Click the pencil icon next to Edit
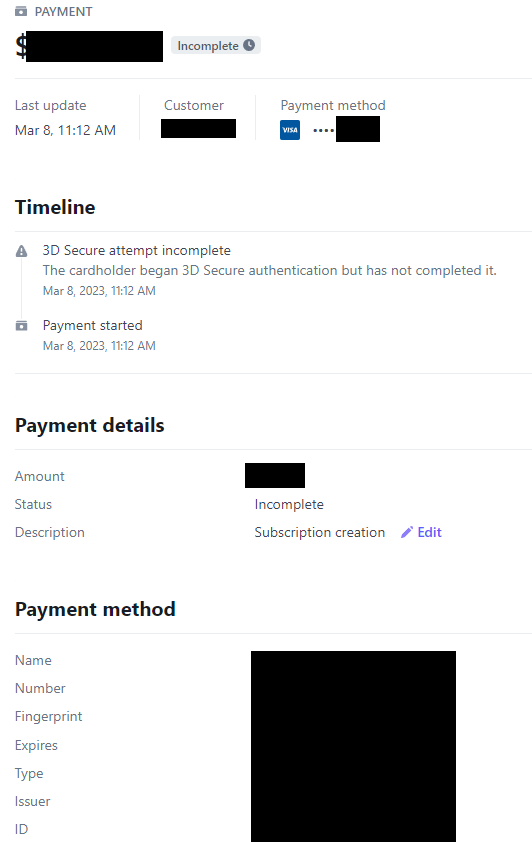The height and width of the screenshot is (842, 532). [407, 532]
